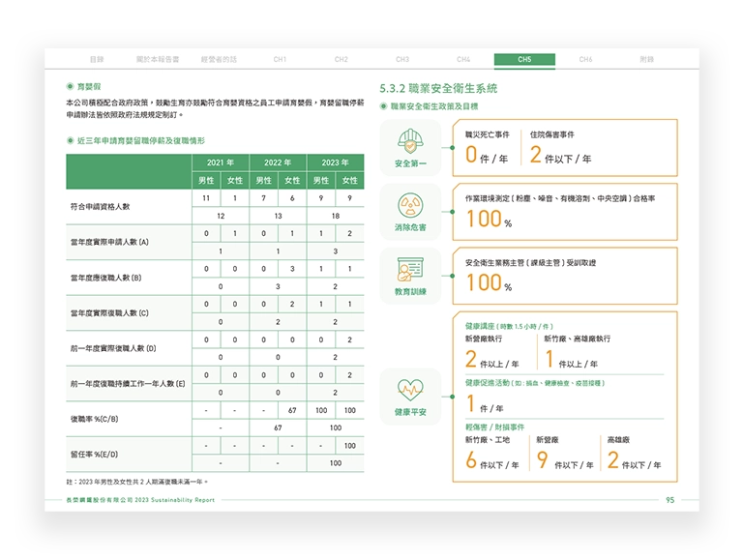Click the safety helmet 安全第一 icon
Image resolution: width=743 pixels, height=560 pixels.
410,141
